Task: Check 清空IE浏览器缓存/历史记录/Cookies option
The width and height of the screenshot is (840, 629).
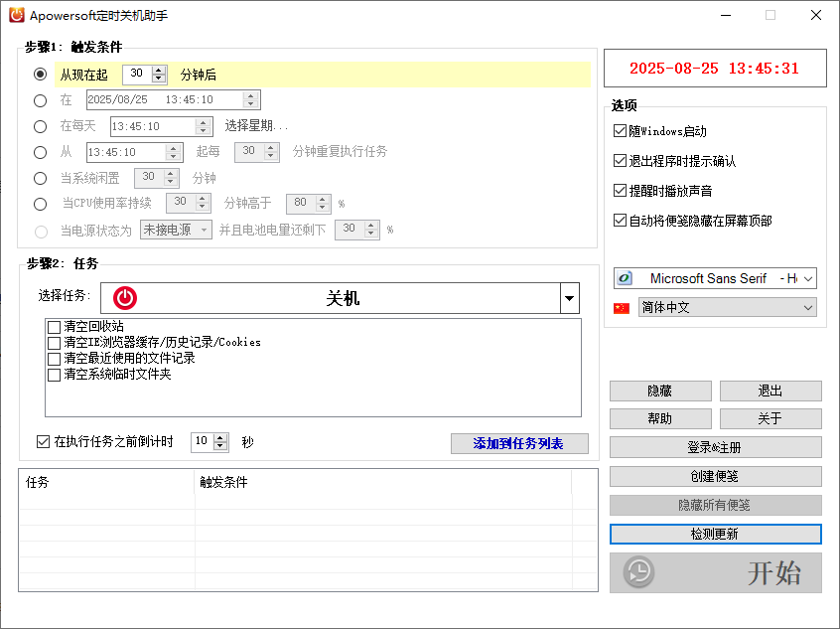Action: 54,343
